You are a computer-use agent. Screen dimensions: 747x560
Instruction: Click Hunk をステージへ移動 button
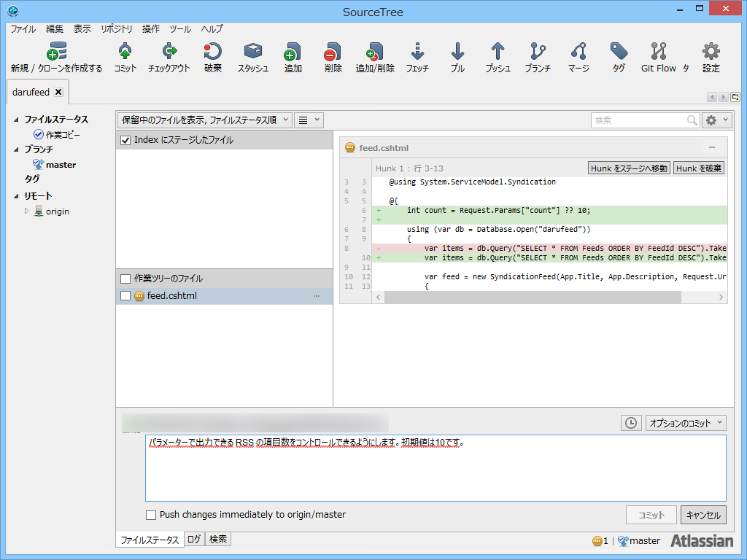629,168
